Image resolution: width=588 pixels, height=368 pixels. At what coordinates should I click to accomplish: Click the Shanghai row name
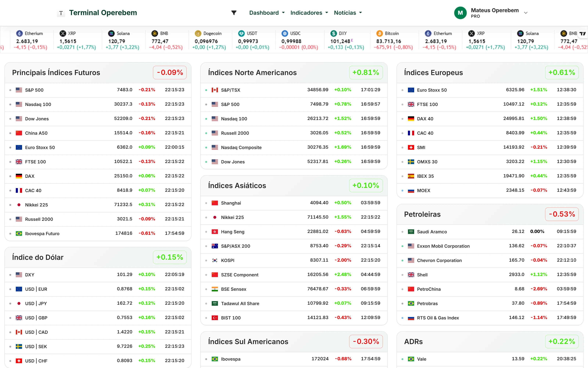(x=231, y=203)
